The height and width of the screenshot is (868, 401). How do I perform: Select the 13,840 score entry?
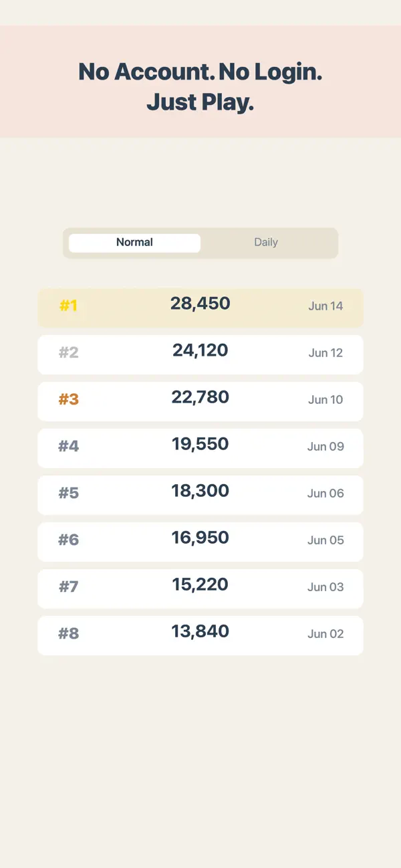coord(200,635)
